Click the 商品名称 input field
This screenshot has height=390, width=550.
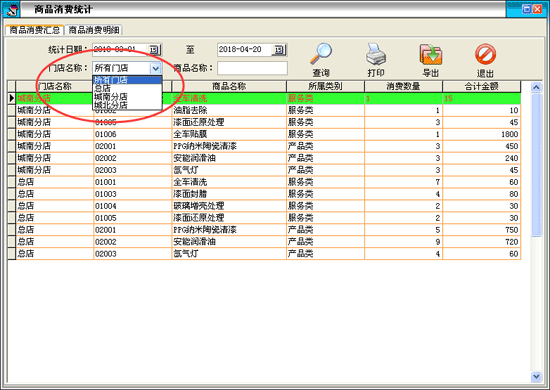(252, 68)
